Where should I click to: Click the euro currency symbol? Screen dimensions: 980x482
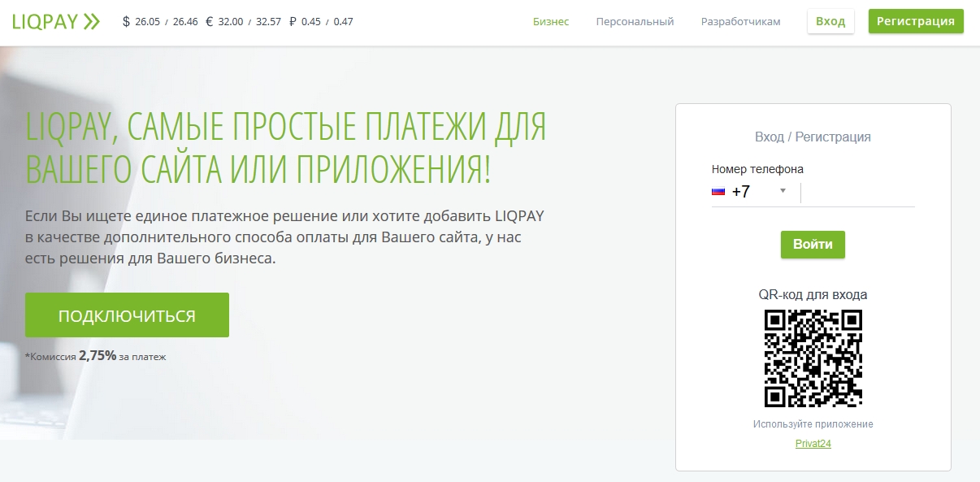[210, 22]
